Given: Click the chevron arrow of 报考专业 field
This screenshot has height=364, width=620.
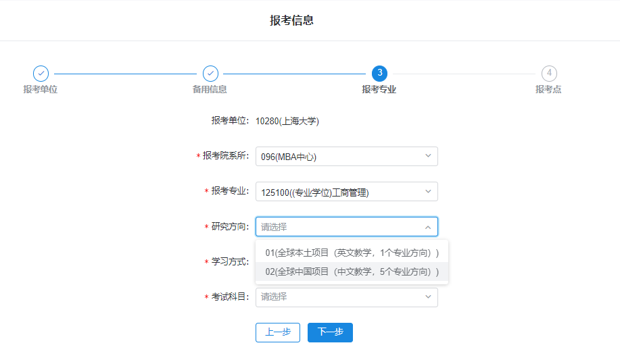Looking at the screenshot, I should click(x=428, y=192).
